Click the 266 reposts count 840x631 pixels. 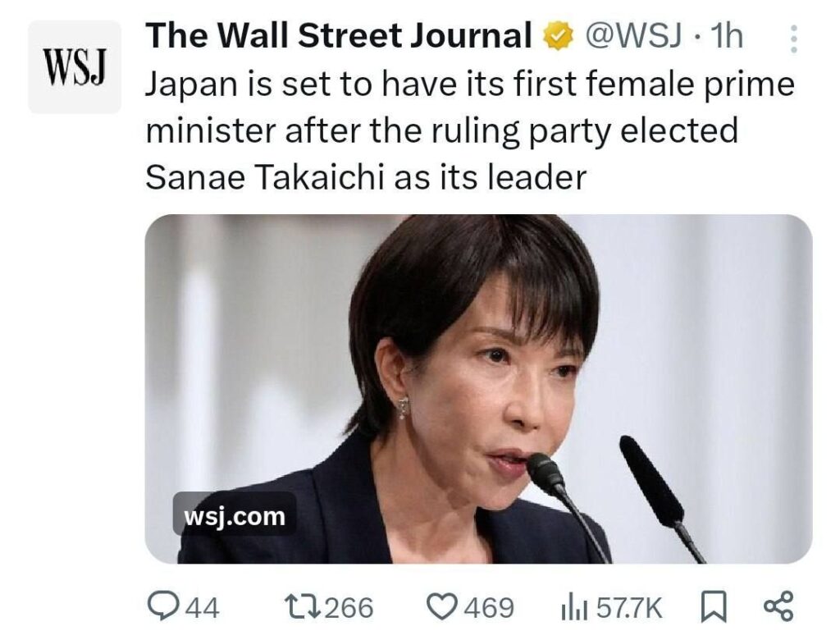pos(349,608)
